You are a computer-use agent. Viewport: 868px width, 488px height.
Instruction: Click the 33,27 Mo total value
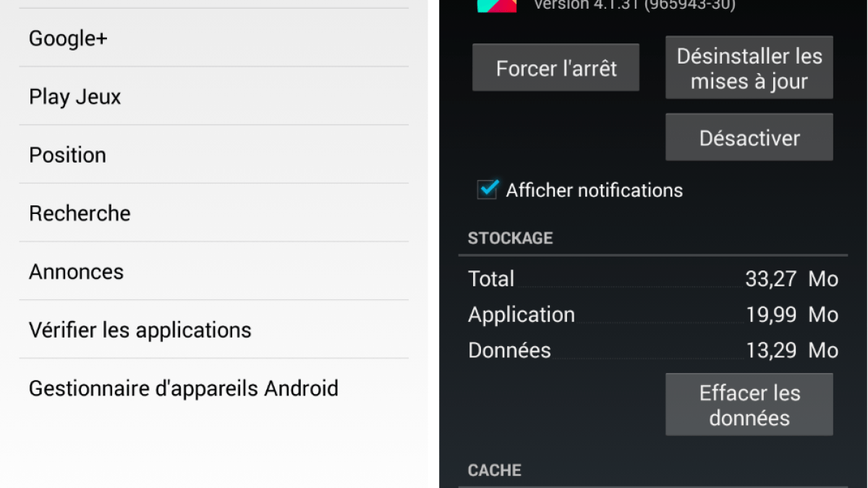791,279
